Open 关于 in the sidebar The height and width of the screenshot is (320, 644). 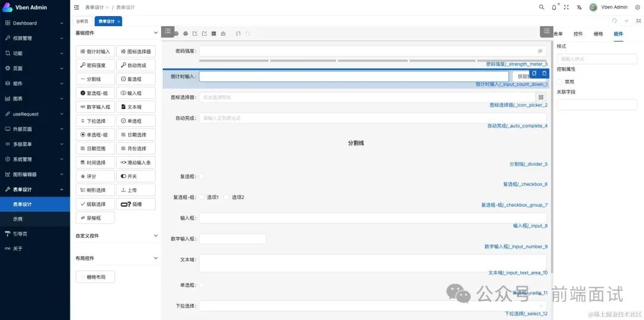35,248
